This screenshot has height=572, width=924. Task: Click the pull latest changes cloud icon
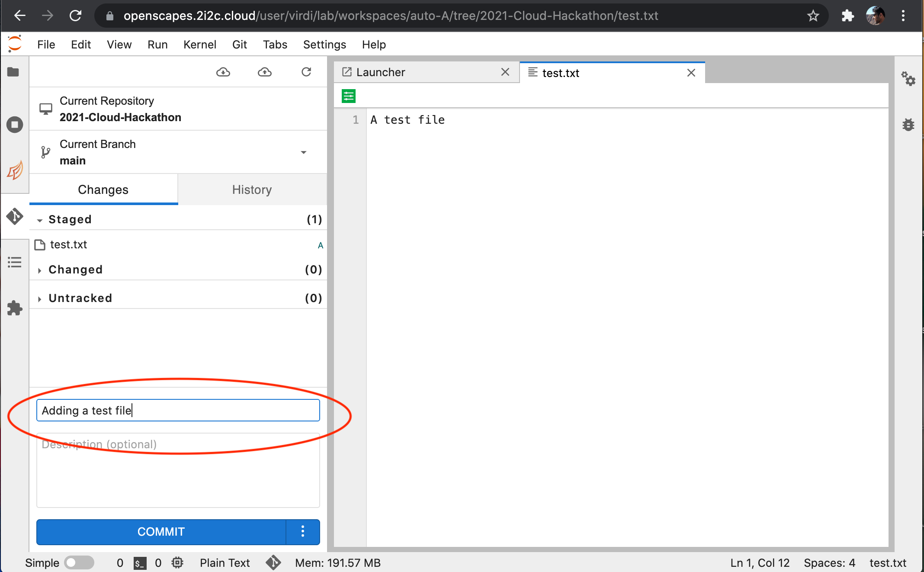tap(223, 72)
